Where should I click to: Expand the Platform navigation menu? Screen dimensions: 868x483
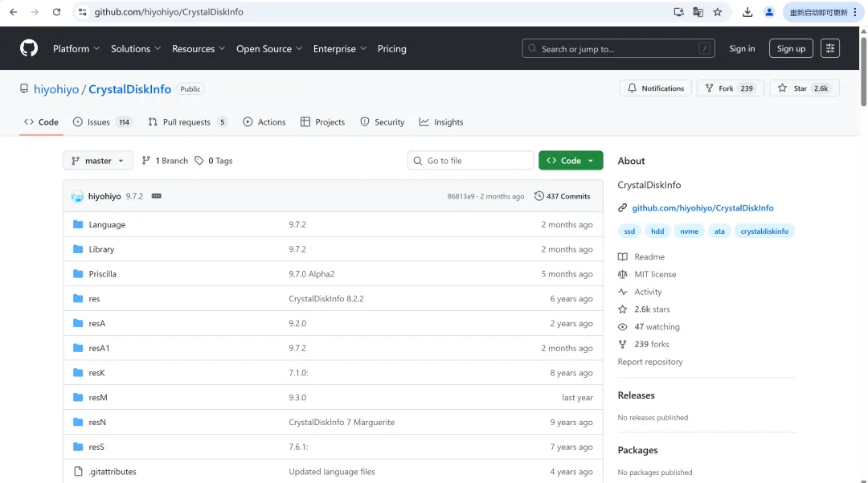click(x=76, y=49)
